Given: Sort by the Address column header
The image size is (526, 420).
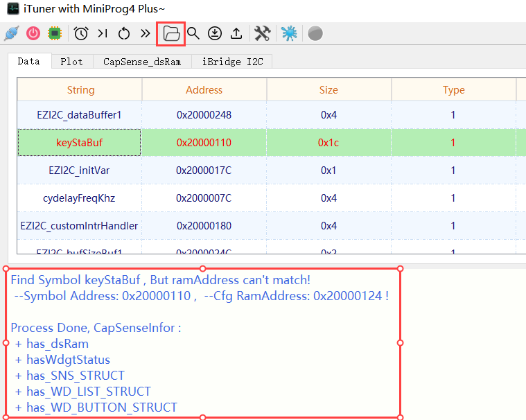Looking at the screenshot, I should point(204,90).
